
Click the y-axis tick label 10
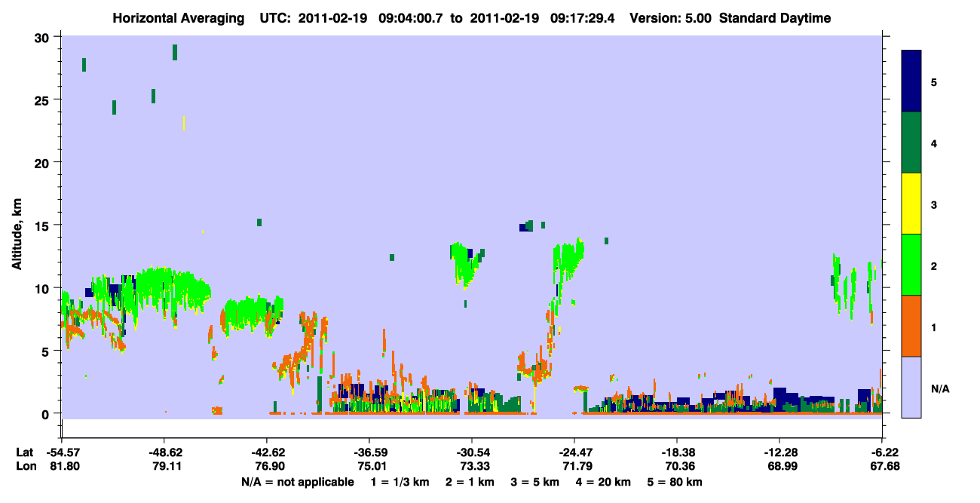(x=43, y=288)
